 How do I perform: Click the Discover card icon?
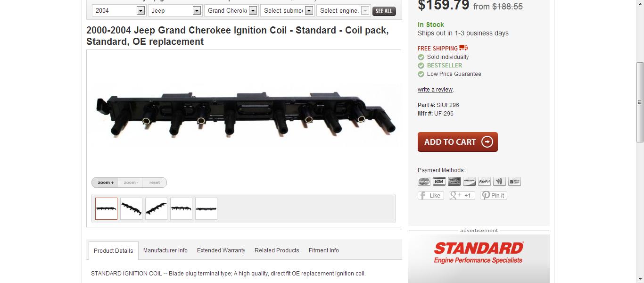(x=469, y=182)
